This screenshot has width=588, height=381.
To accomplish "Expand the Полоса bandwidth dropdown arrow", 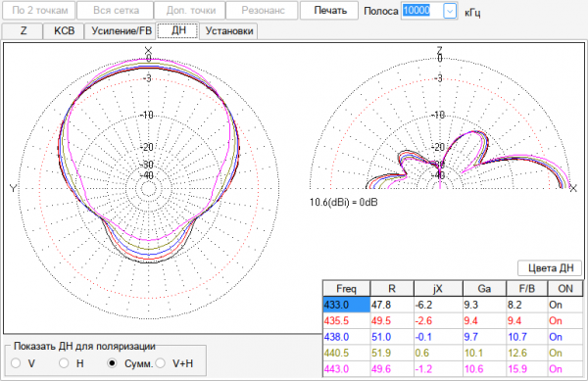I will (x=450, y=11).
